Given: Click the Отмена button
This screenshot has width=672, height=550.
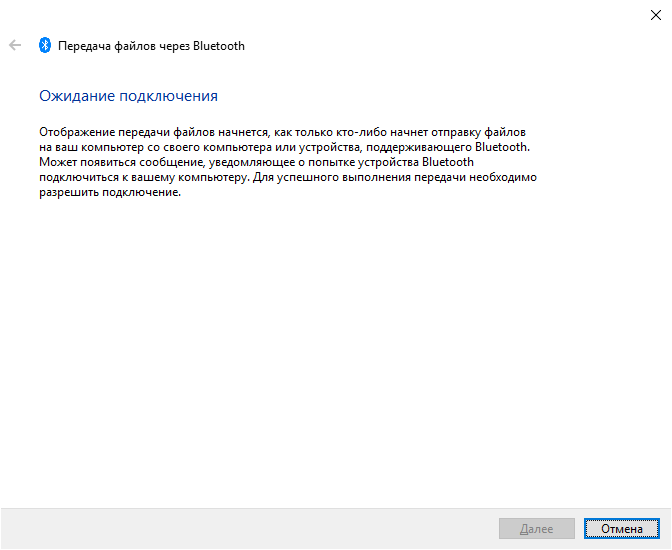Looking at the screenshot, I should [x=621, y=529].
